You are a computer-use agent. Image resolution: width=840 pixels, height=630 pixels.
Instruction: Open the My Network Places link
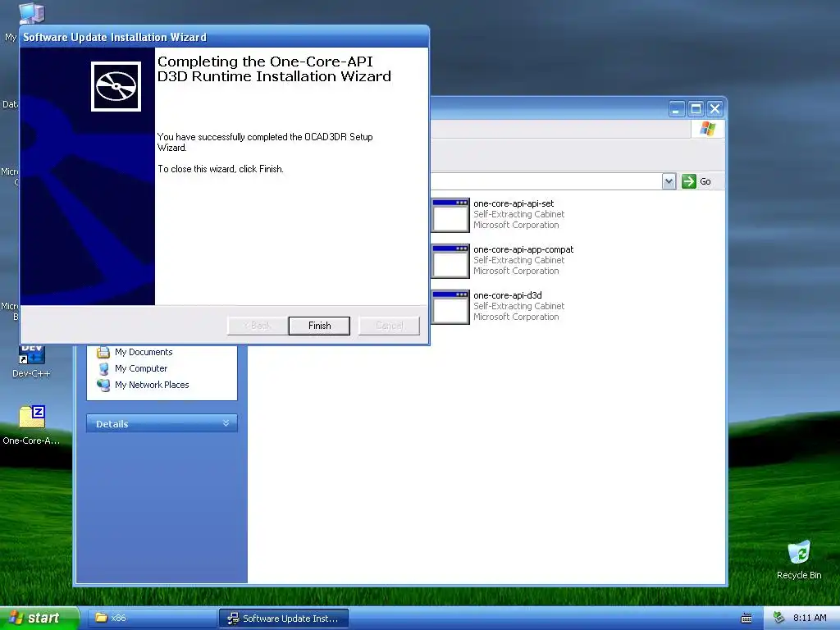click(x=152, y=385)
